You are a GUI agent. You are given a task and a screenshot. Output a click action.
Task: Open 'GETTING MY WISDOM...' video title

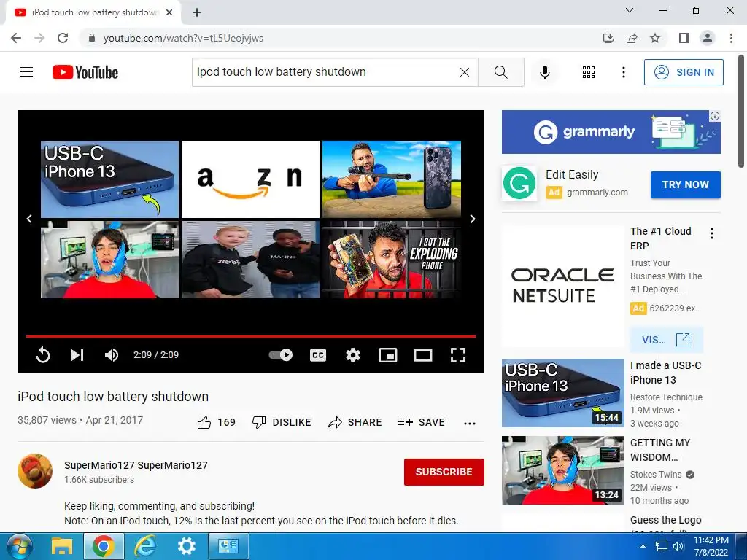660,450
